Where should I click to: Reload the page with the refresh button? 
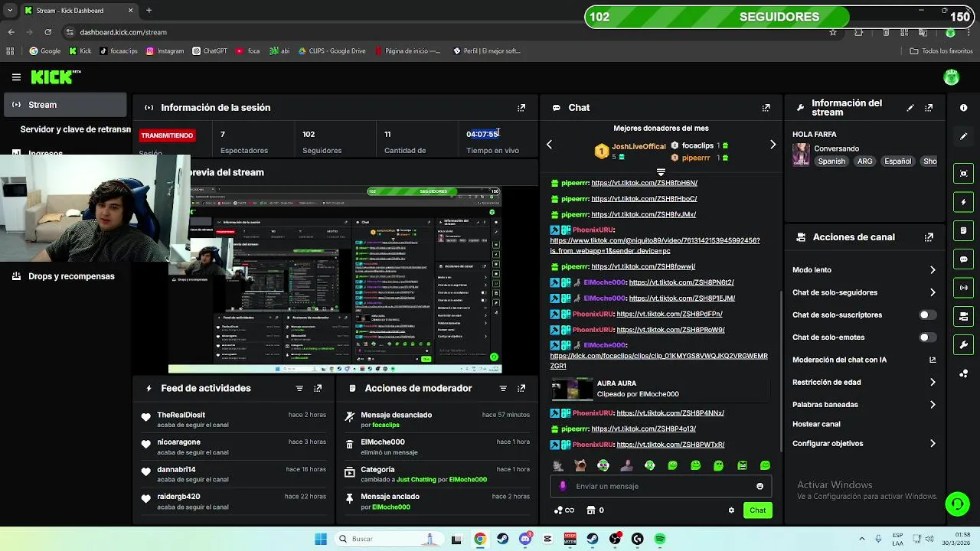click(x=48, y=32)
